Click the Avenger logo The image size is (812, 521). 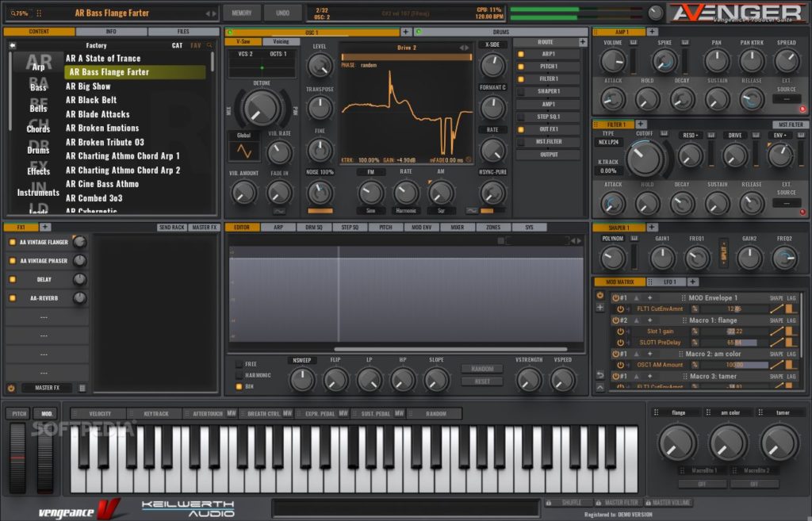[737, 13]
